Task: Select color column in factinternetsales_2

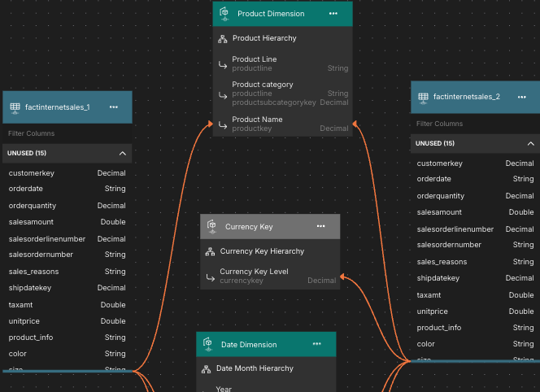Action: click(475, 344)
